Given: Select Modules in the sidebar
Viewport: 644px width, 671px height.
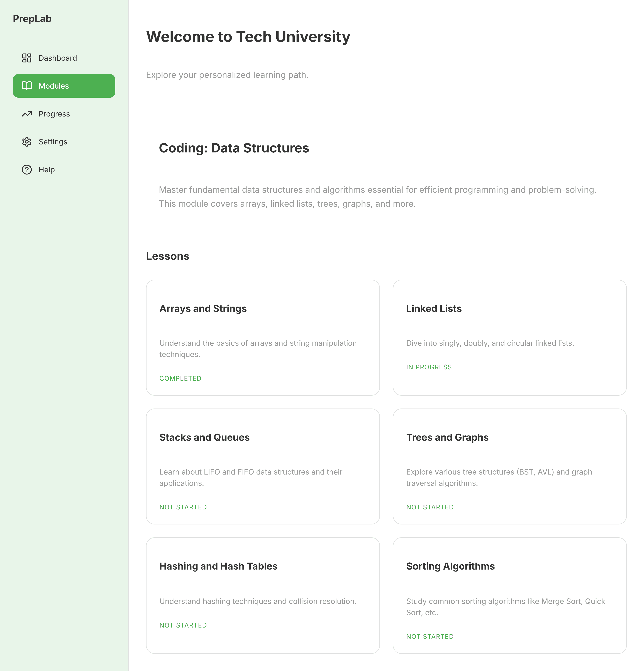Looking at the screenshot, I should point(64,86).
